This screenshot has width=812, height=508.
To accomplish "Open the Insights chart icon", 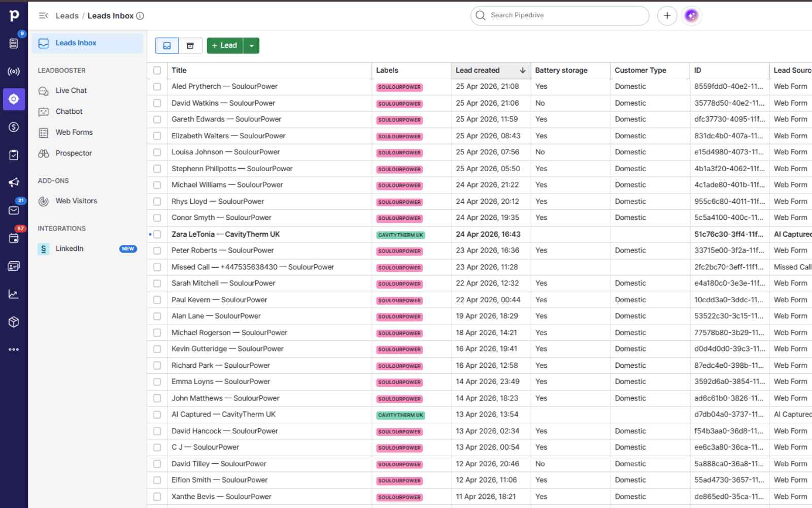I will pyautogui.click(x=14, y=294).
